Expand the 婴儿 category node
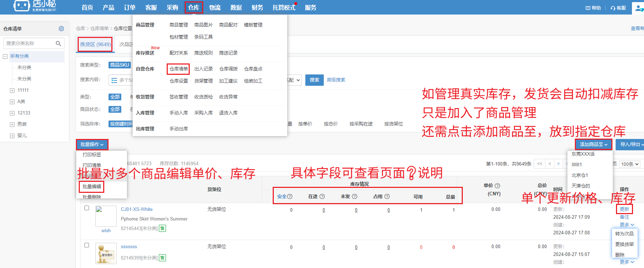644x268 pixels. 12,136
